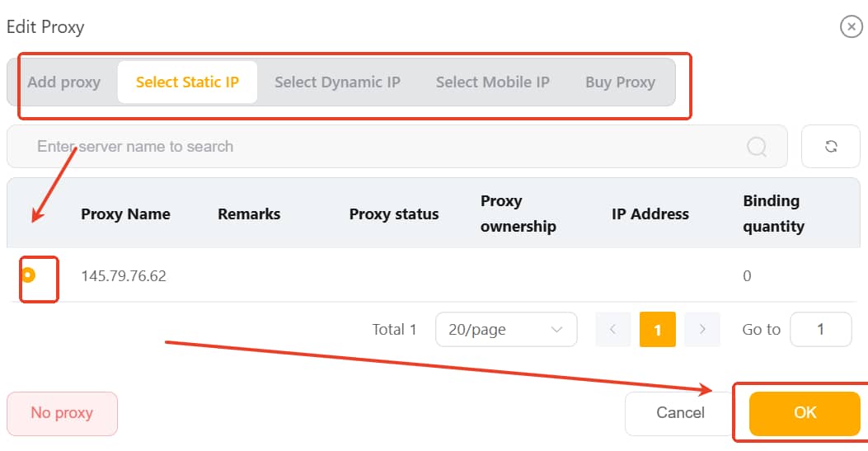The width and height of the screenshot is (868, 451).
Task: Click the 145.79.76.62 proxy row
Action: [x=124, y=276]
